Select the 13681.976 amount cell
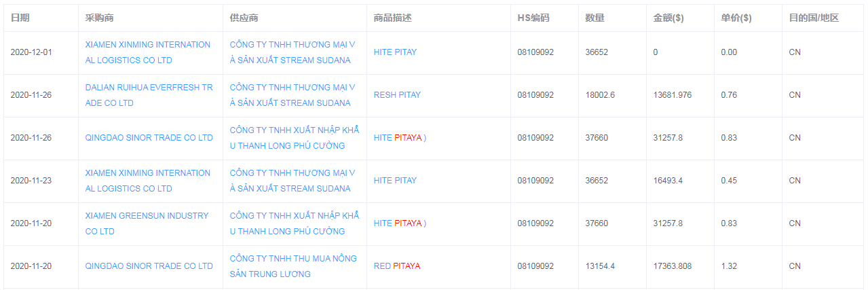This screenshot has width=868, height=290. (673, 95)
